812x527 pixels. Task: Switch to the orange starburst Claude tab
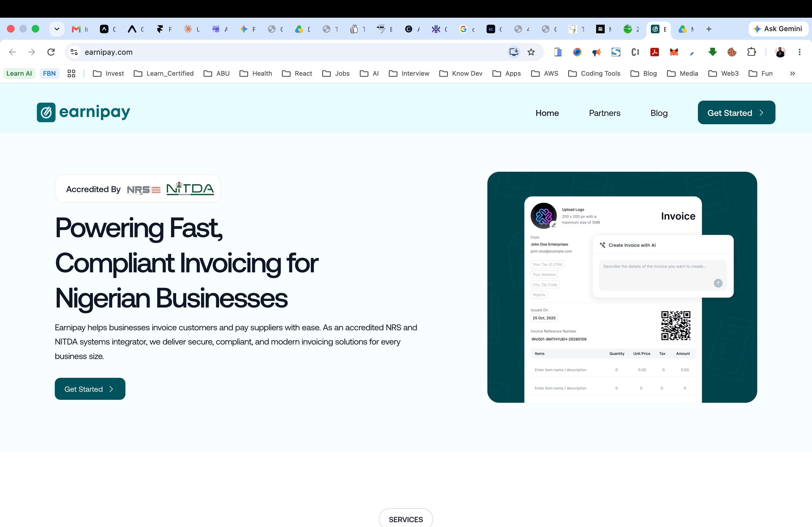coord(192,29)
